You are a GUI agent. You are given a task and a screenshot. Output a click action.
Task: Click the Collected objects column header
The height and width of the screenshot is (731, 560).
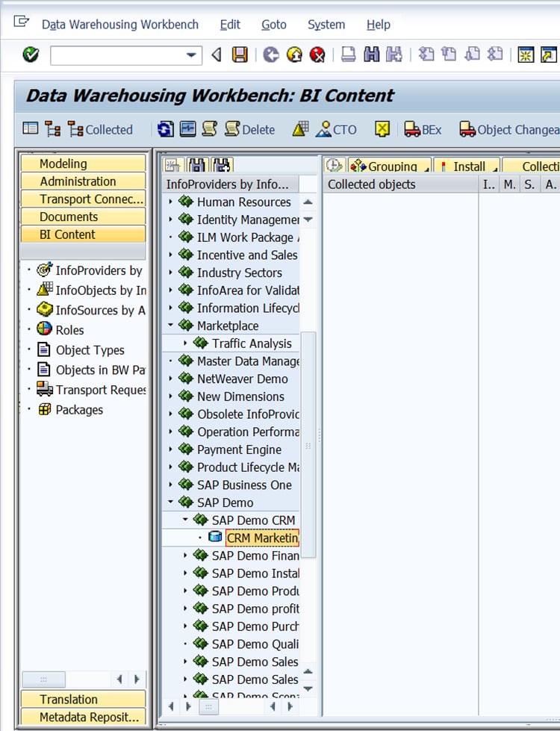401,184
